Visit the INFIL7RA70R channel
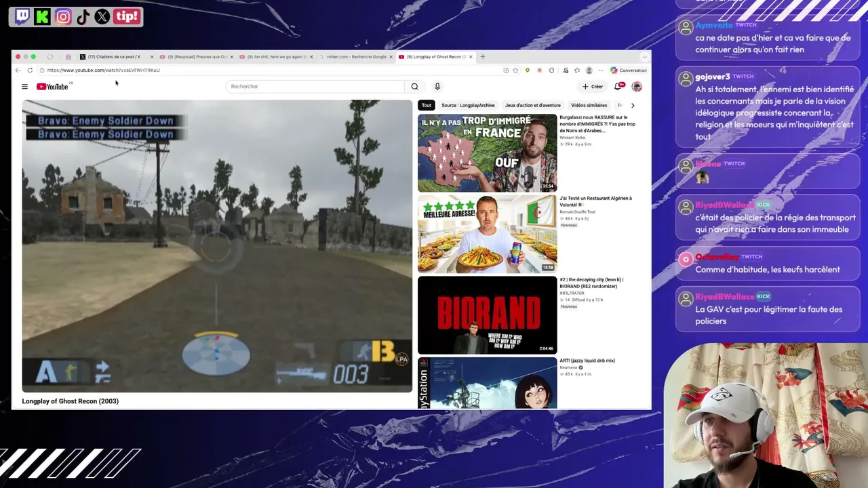 572,293
